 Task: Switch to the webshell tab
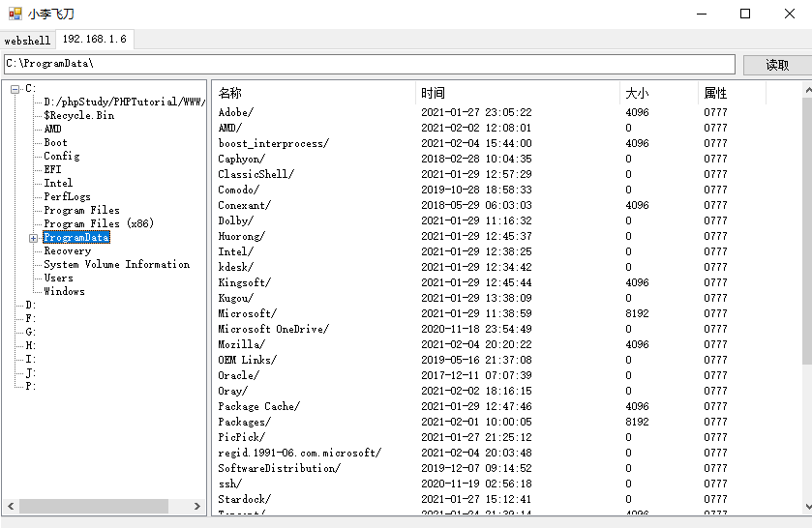27,41
